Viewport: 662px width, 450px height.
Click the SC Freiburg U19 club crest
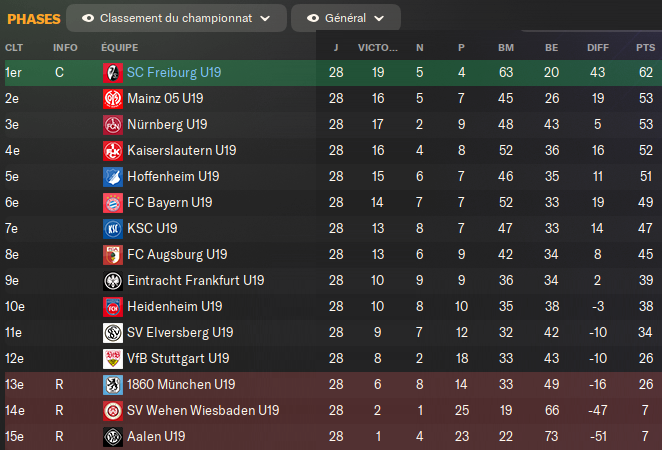coord(112,72)
